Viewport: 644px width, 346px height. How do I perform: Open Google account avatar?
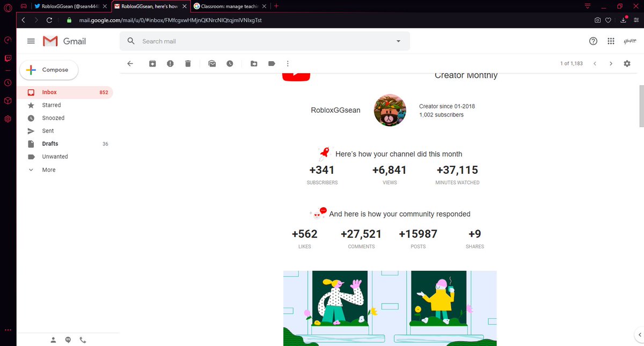pyautogui.click(x=629, y=41)
